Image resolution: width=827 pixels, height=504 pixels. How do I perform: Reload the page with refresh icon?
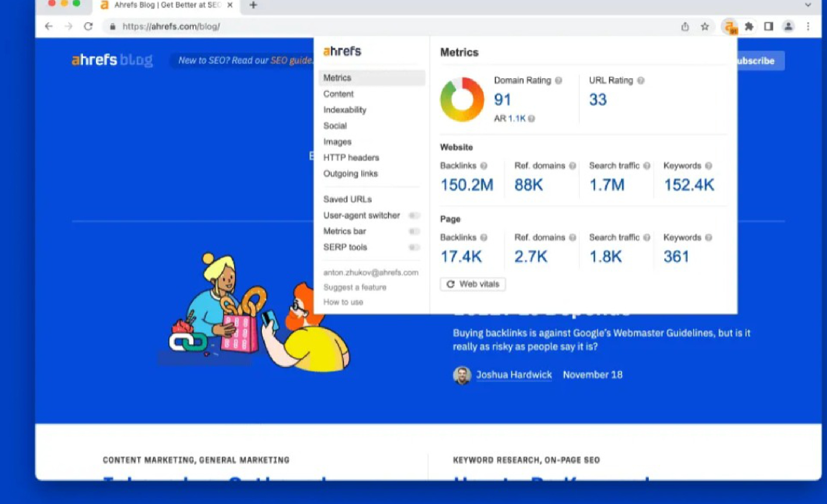click(88, 26)
